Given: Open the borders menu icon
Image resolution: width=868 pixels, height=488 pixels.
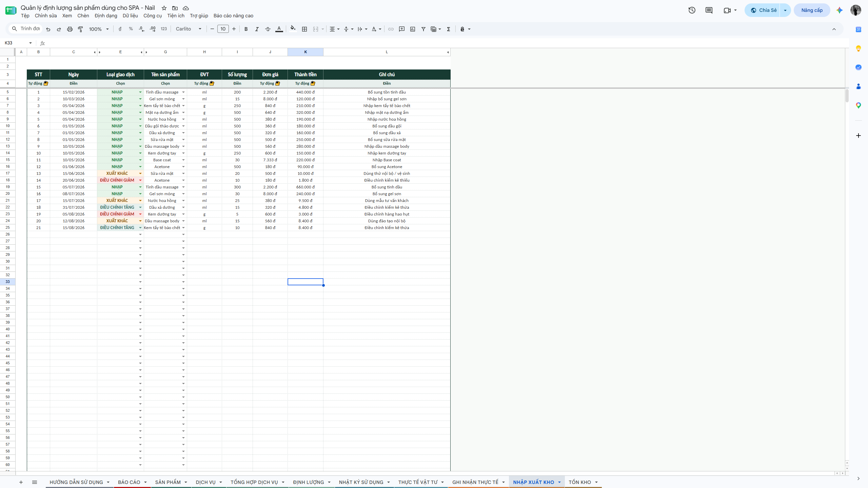Looking at the screenshot, I should click(304, 29).
